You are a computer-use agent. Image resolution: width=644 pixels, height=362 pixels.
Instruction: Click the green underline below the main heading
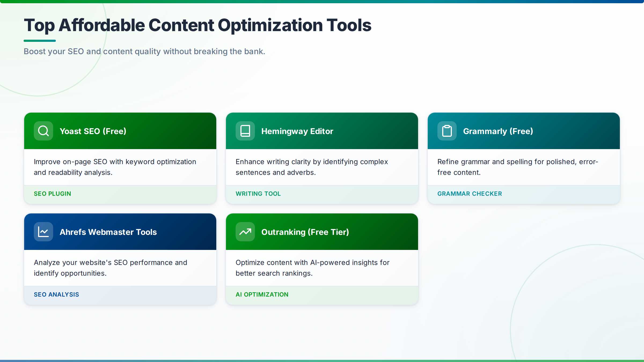40,40
